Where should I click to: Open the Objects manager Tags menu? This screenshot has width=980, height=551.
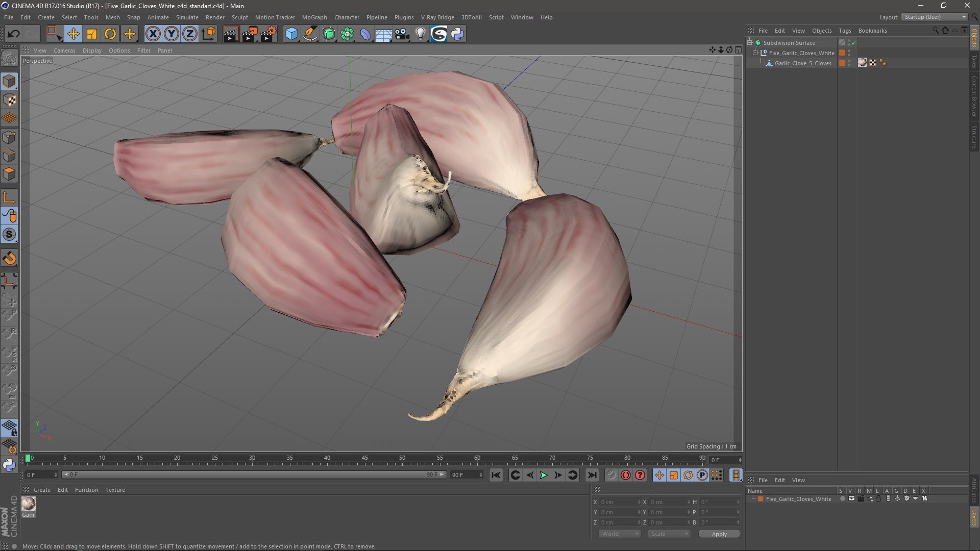pos(845,31)
